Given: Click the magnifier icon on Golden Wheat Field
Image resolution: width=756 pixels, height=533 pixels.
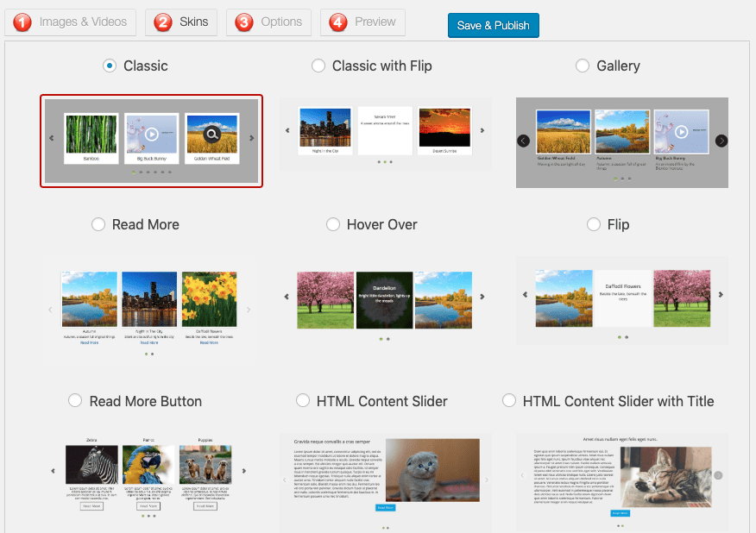Looking at the screenshot, I should click(x=211, y=134).
